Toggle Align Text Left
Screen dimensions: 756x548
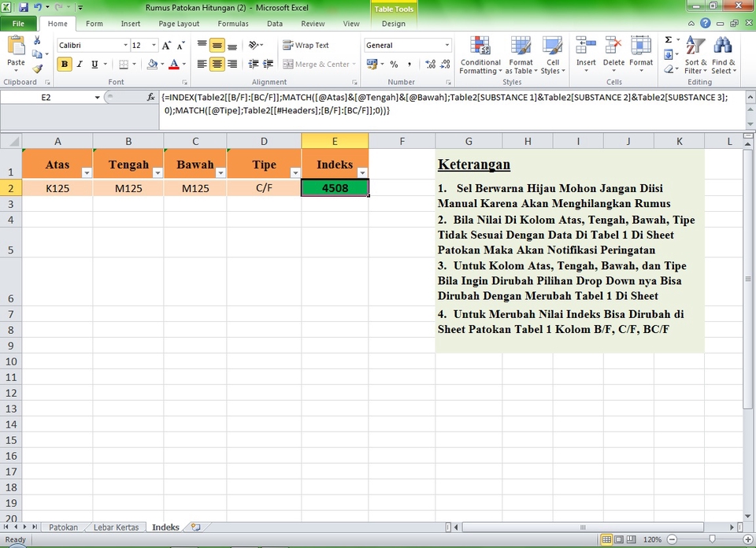tap(202, 64)
